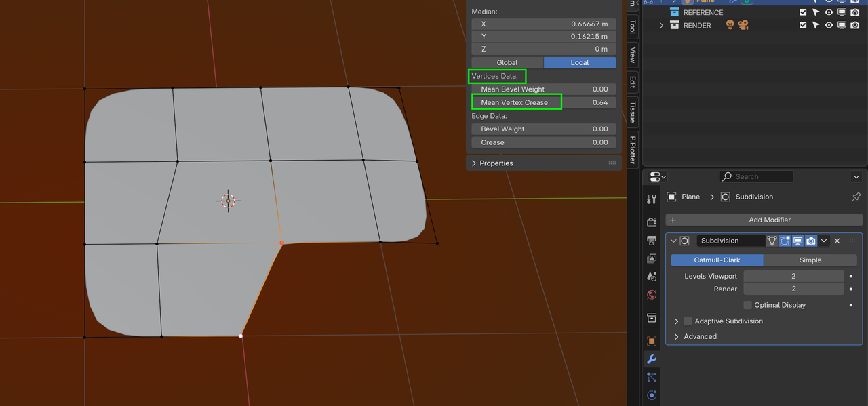The width and height of the screenshot is (868, 406).
Task: Switch to the P.Plotter sidebar tab
Action: (x=633, y=149)
